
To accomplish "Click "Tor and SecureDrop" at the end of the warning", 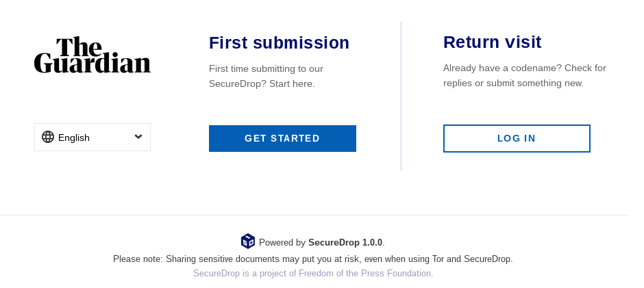I will pyautogui.click(x=472, y=259).
